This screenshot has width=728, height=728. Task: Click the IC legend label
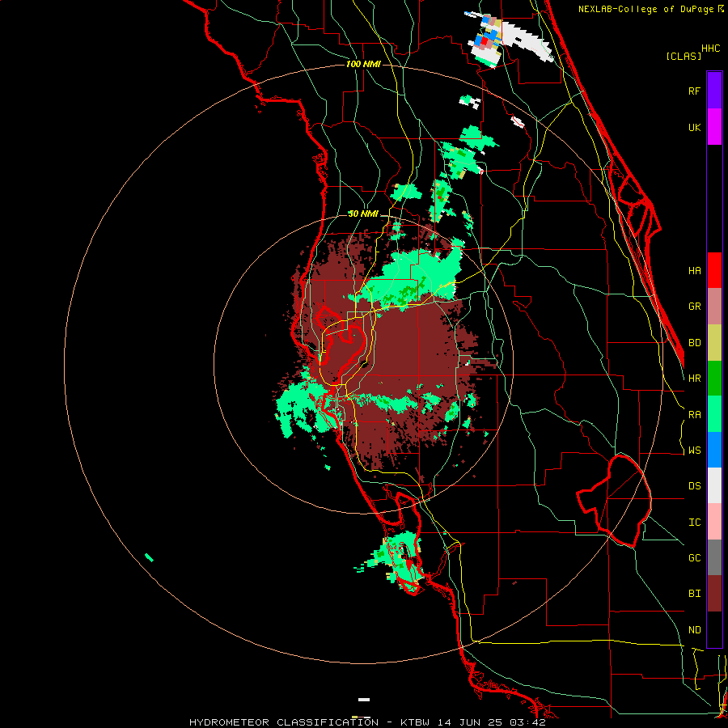pos(695,523)
